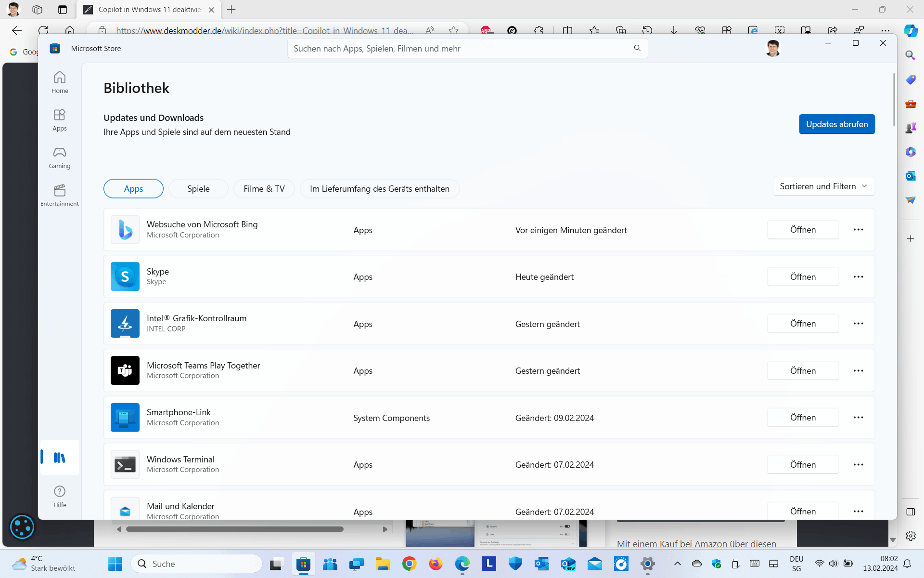924x578 pixels.
Task: Select the Filme & TV filter
Action: click(x=264, y=189)
